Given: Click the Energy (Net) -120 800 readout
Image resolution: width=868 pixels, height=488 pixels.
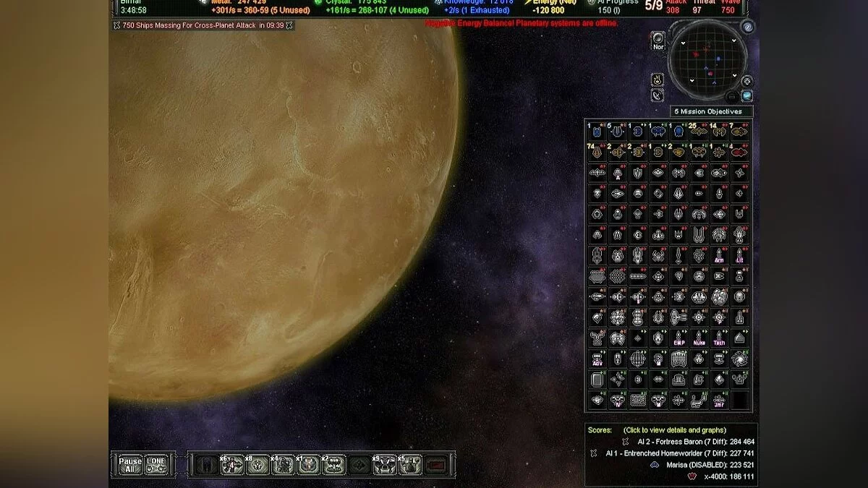Looking at the screenshot, I should (x=552, y=7).
